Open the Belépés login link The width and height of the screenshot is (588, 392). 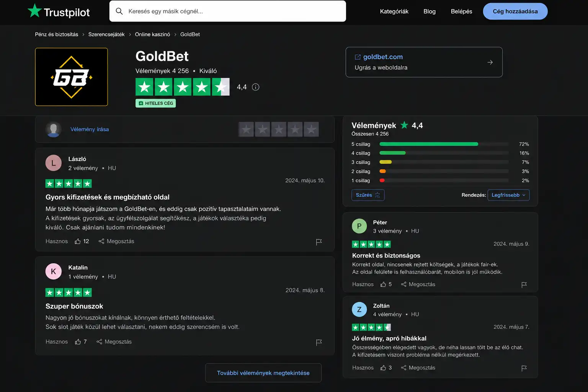click(461, 11)
